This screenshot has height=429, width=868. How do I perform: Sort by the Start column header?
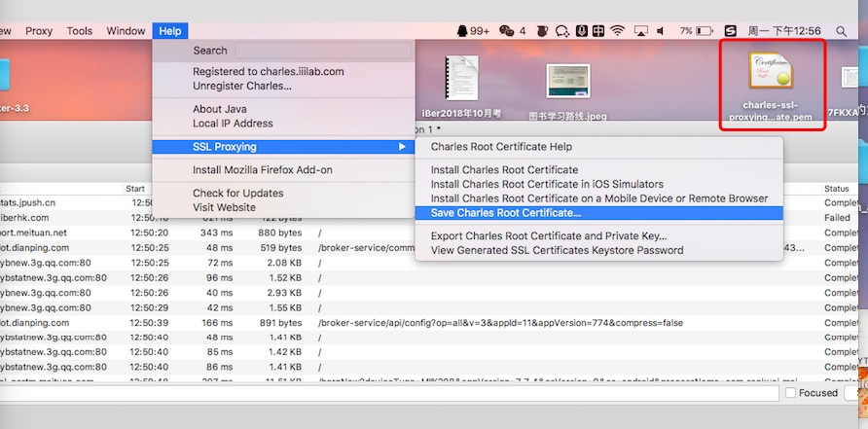(x=135, y=189)
